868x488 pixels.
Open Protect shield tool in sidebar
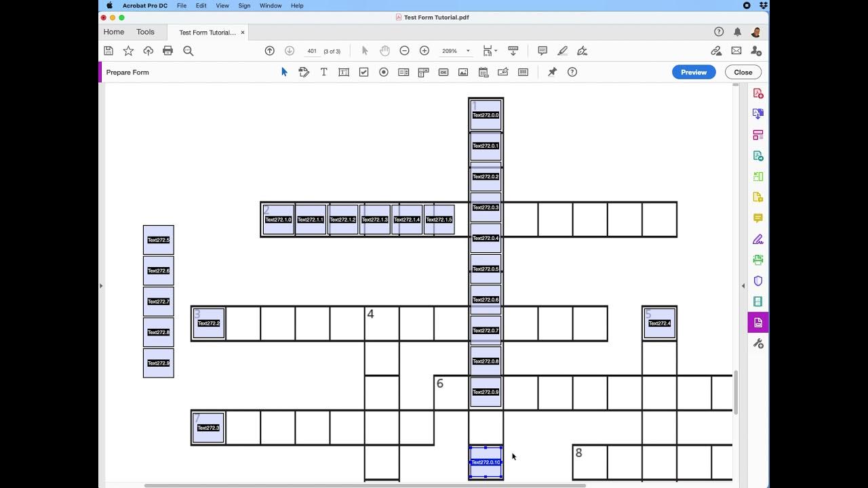758,281
